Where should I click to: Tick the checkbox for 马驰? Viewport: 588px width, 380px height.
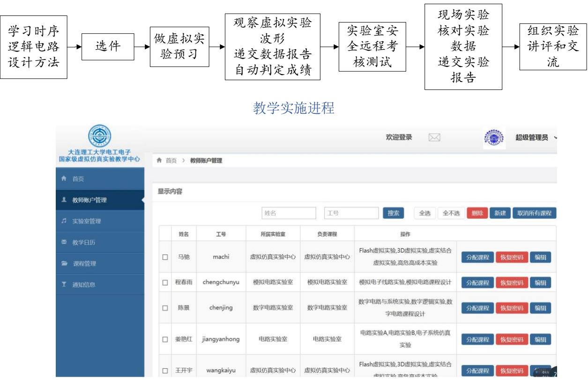tap(165, 257)
